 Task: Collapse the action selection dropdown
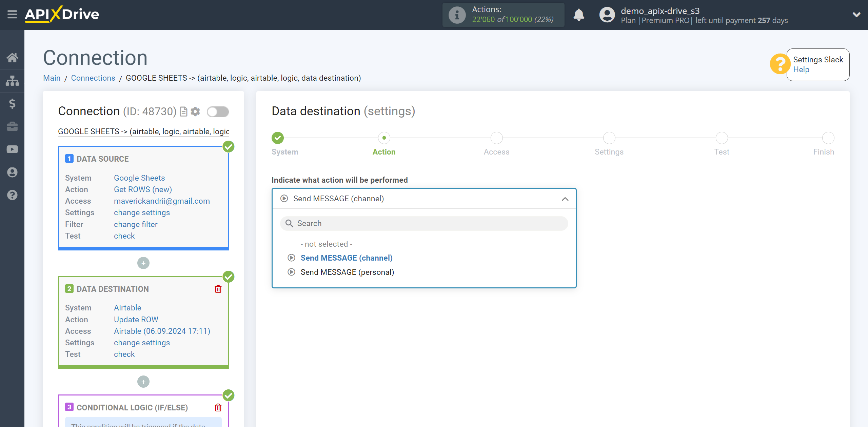coord(565,199)
